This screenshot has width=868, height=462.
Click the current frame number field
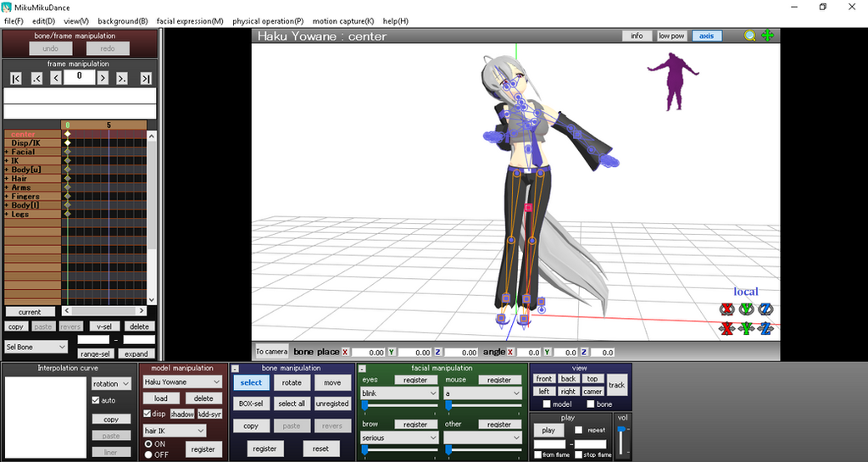click(79, 77)
